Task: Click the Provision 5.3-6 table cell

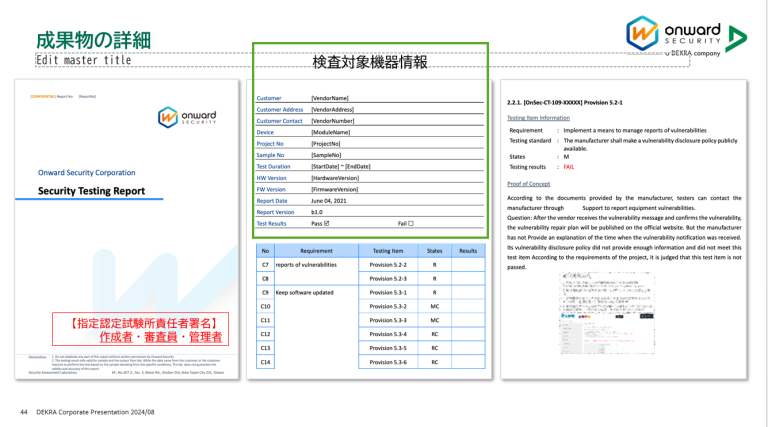Action: [388, 362]
